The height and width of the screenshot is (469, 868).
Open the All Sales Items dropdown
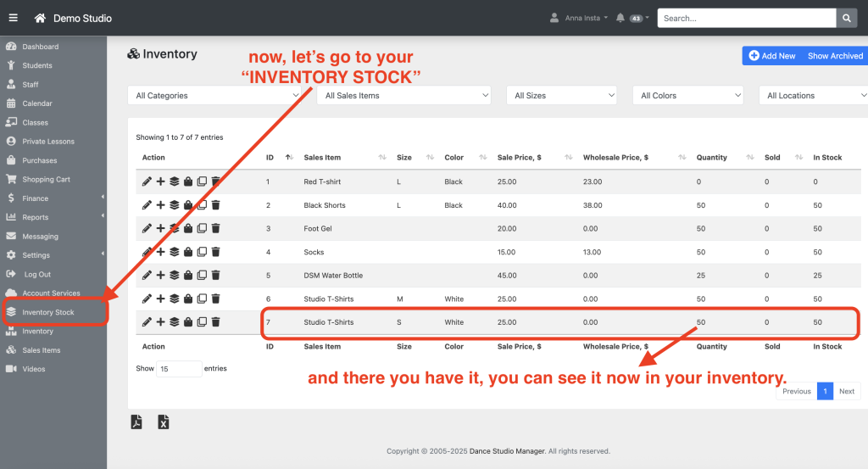[x=404, y=95]
